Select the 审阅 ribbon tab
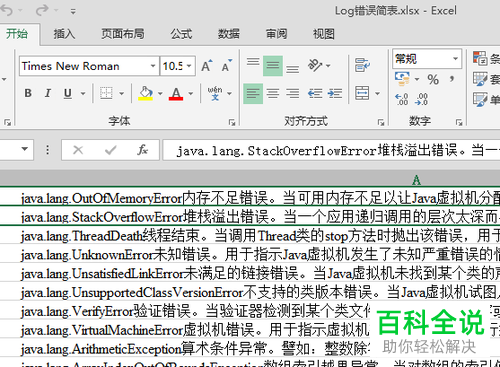 pos(276,34)
